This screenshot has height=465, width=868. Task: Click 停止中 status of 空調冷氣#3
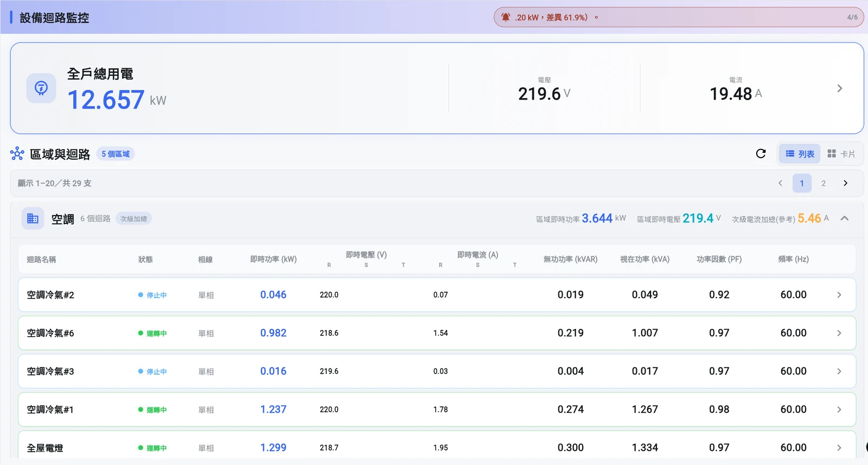pos(152,371)
